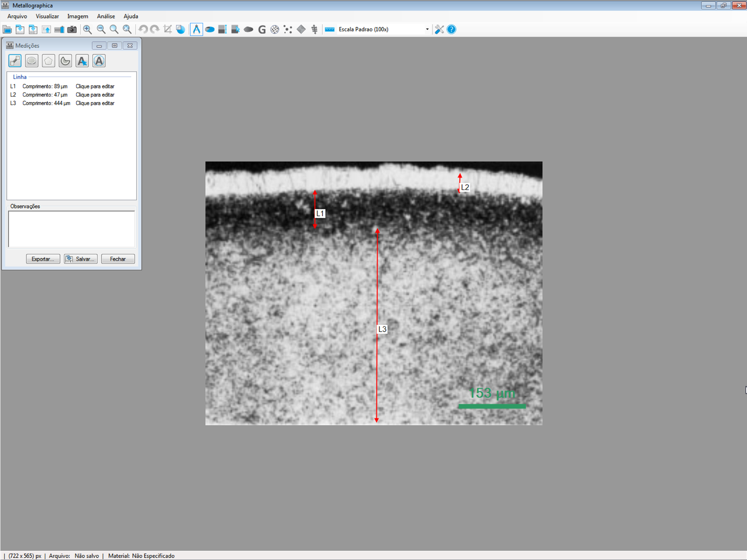Image resolution: width=747 pixels, height=560 pixels.
Task: Click the grain size G icon
Action: click(262, 30)
